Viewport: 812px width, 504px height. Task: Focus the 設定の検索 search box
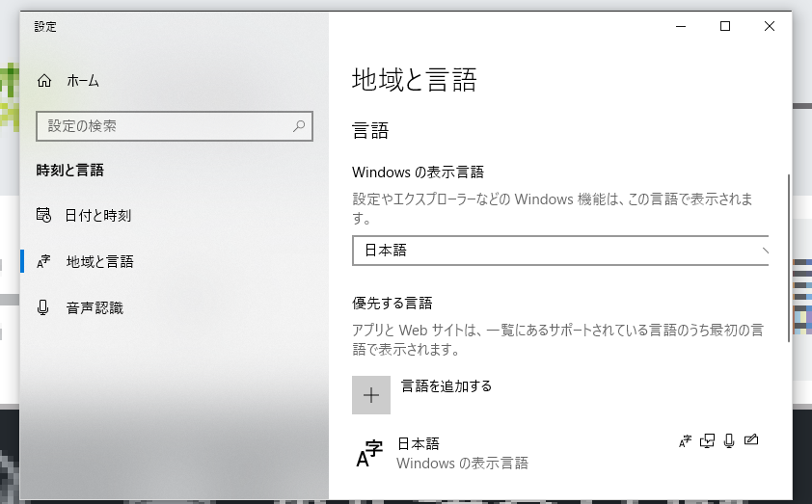point(175,125)
